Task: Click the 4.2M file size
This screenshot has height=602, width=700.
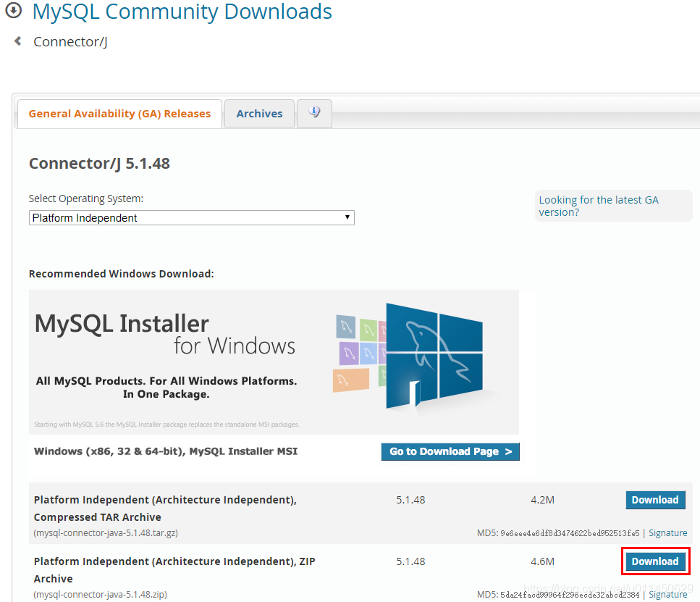Action: pos(542,500)
